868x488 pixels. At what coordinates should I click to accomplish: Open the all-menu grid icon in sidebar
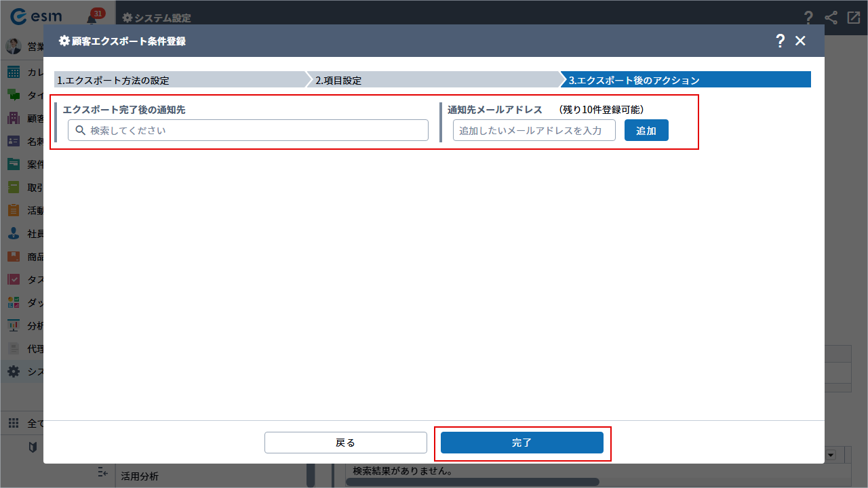[x=14, y=423]
